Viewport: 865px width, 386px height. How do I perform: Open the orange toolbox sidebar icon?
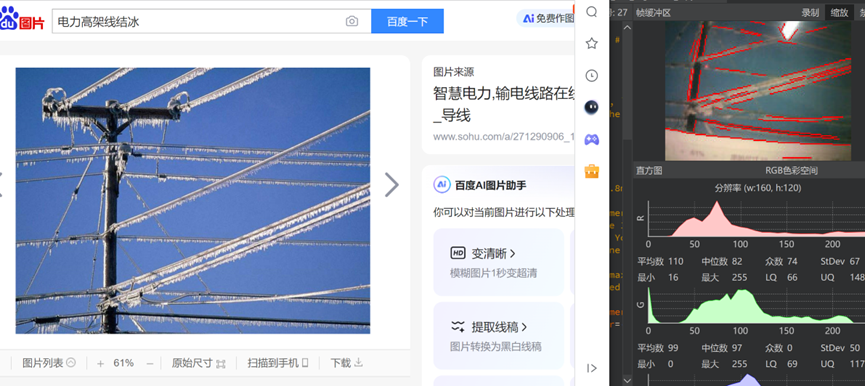591,171
